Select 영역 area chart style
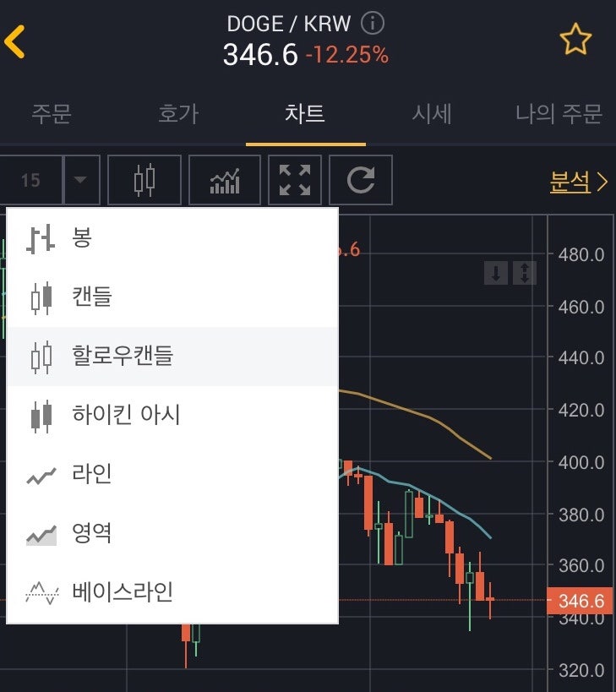Viewport: 616px width, 692px height. 173,533
